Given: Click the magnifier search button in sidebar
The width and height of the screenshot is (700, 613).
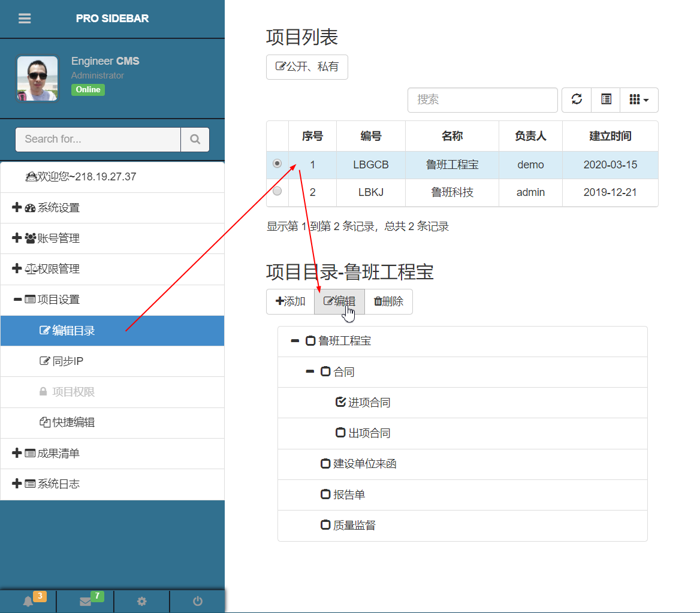Looking at the screenshot, I should tap(195, 139).
